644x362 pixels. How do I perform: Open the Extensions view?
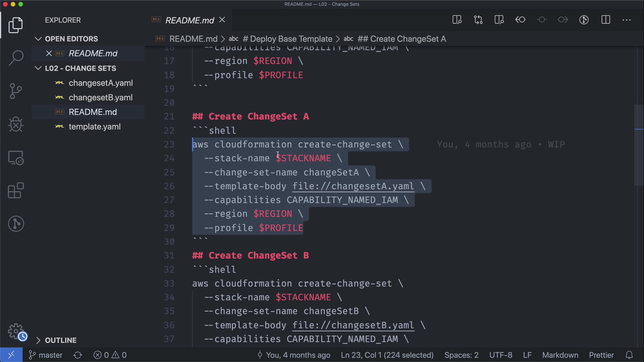point(16,190)
